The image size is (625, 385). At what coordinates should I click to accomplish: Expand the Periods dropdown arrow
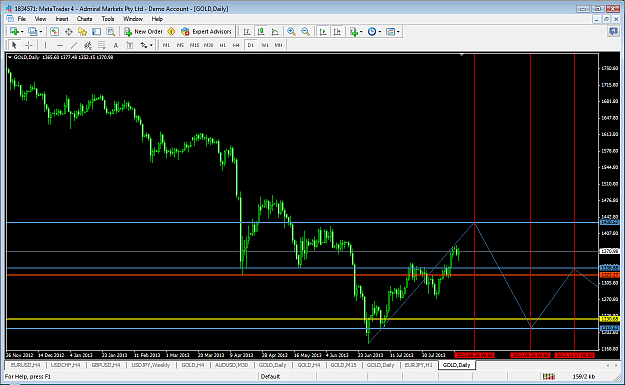[x=380, y=31]
